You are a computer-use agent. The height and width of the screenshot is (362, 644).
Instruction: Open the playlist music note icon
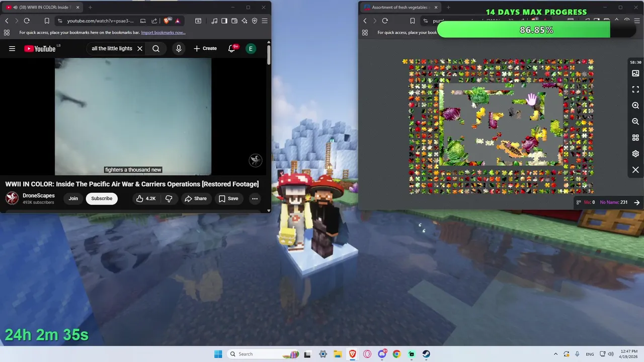click(x=215, y=21)
